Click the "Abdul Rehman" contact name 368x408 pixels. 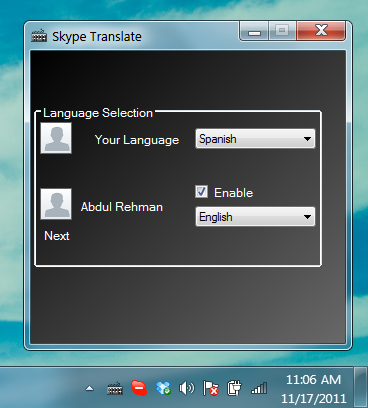tap(122, 207)
